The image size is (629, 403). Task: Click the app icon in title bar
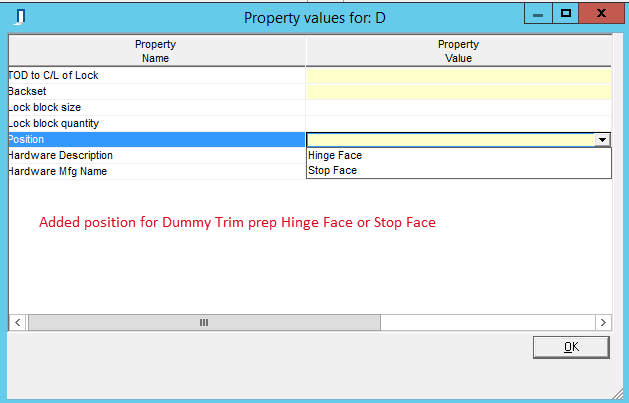(x=20, y=17)
